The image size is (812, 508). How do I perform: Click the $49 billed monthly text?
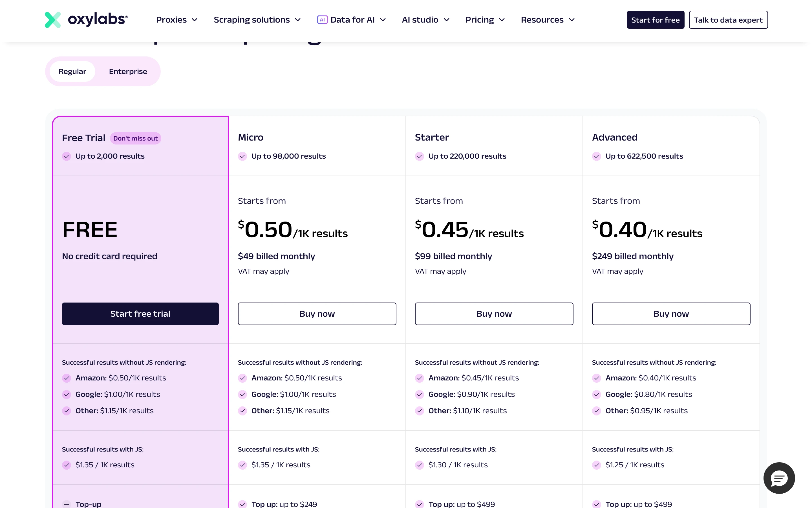[277, 256]
